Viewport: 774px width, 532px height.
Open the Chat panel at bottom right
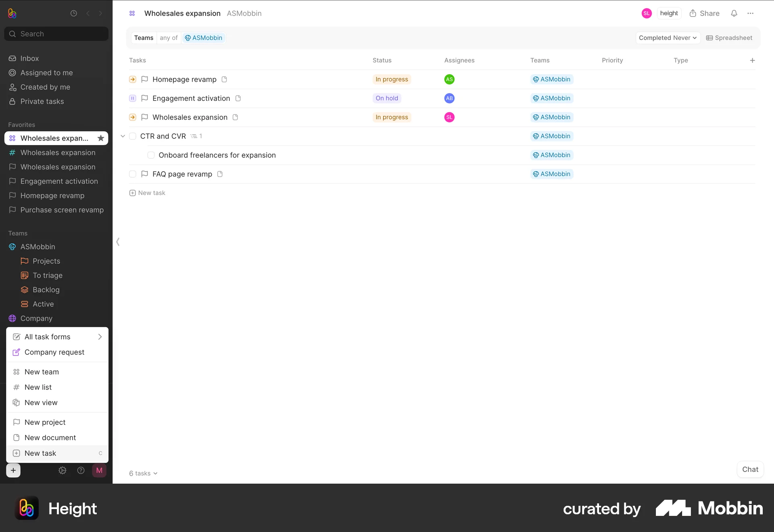(x=750, y=469)
